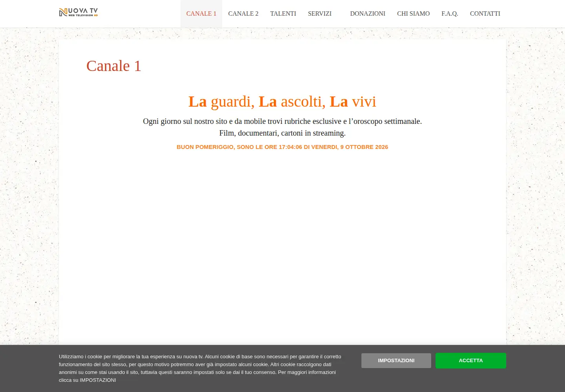Open the Chi Siamo page
The width and height of the screenshot is (565, 392).
(414, 14)
